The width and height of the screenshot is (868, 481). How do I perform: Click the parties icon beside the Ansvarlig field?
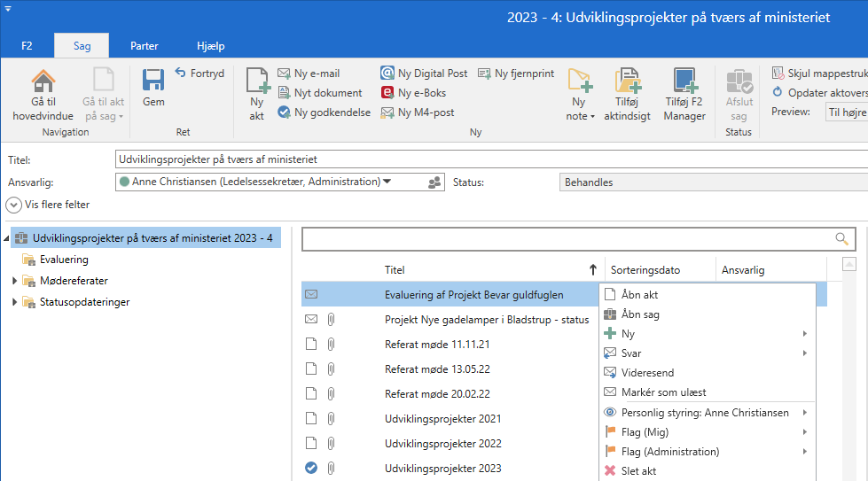pyautogui.click(x=434, y=182)
